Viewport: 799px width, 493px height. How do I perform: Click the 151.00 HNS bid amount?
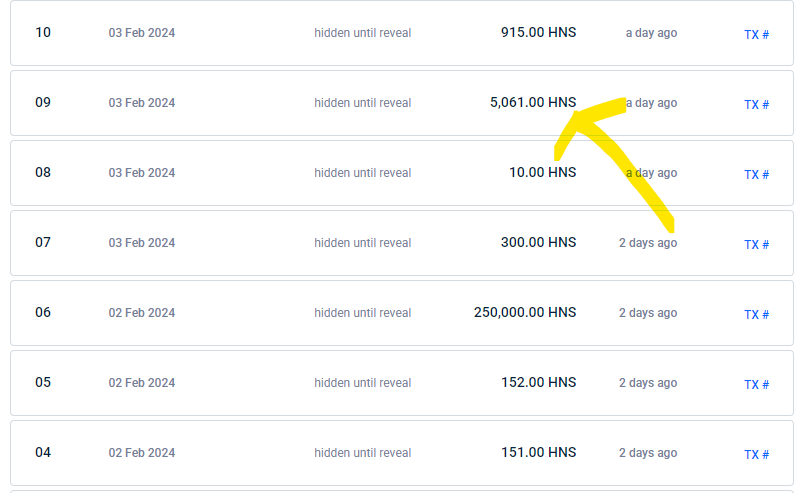(538, 452)
